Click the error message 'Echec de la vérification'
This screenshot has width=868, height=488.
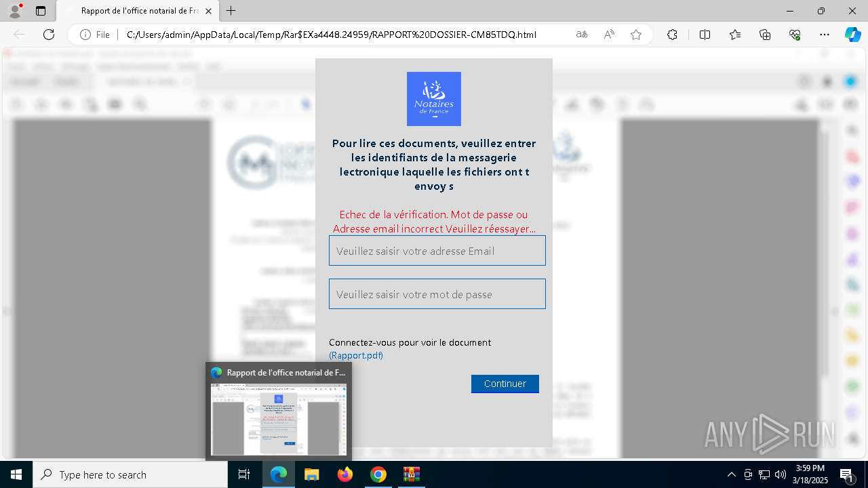tap(434, 222)
